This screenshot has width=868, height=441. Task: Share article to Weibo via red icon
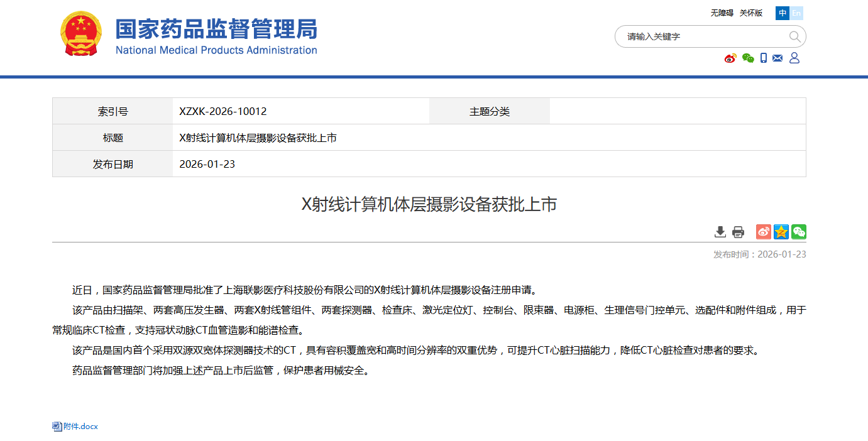pos(763,232)
